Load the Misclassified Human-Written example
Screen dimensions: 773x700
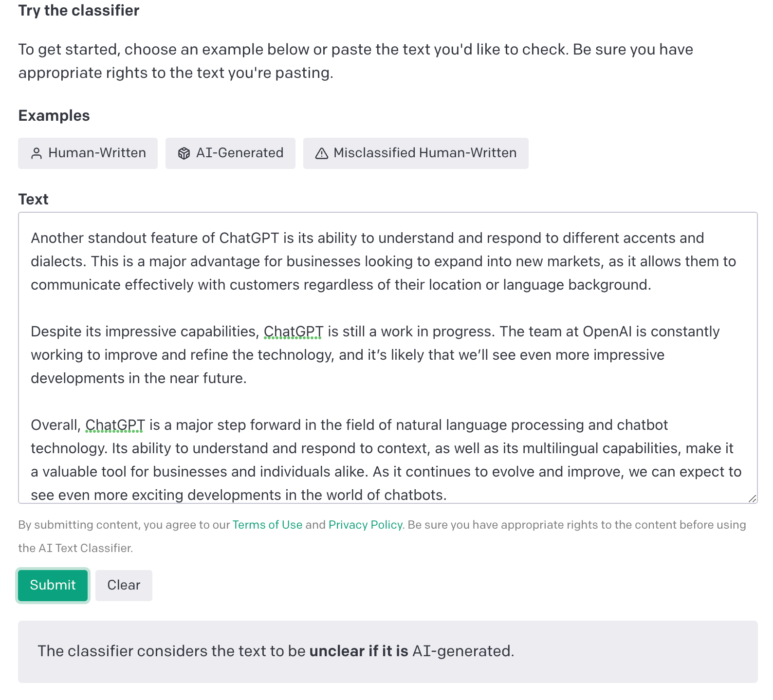click(416, 153)
